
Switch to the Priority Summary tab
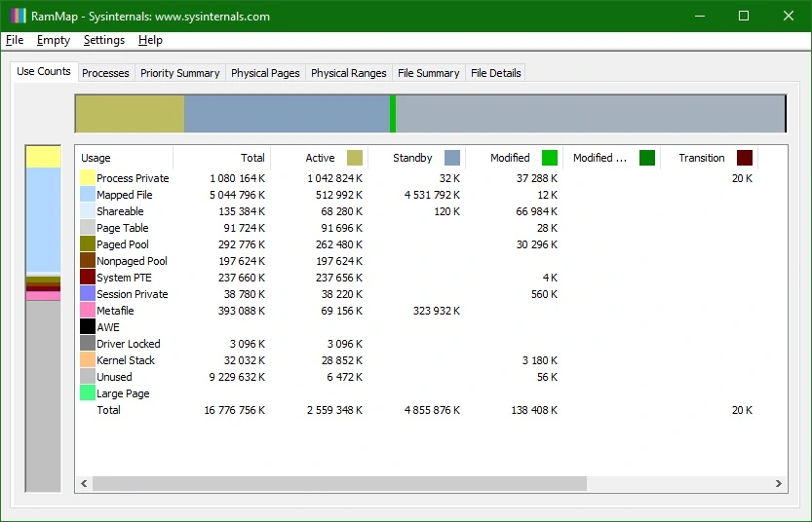point(179,73)
